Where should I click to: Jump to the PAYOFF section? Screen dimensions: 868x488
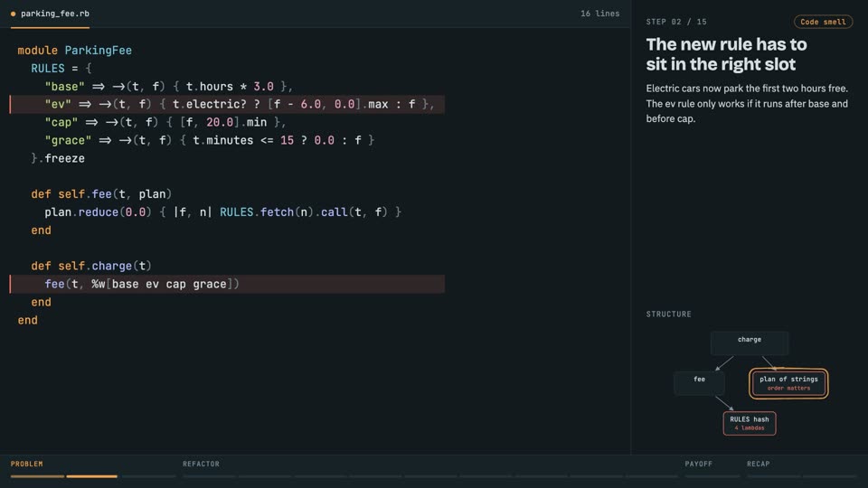click(698, 464)
